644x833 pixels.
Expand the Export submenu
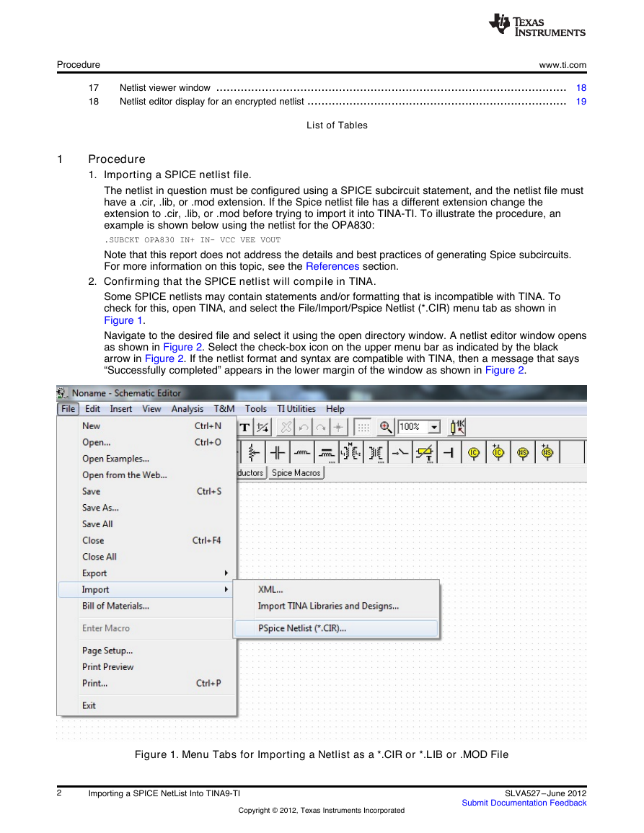pos(146,573)
